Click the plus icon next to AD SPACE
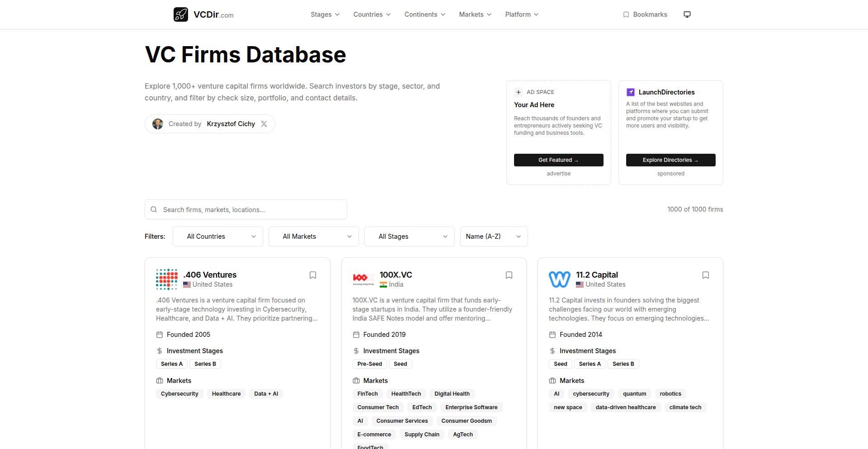The image size is (868, 449). point(519,92)
